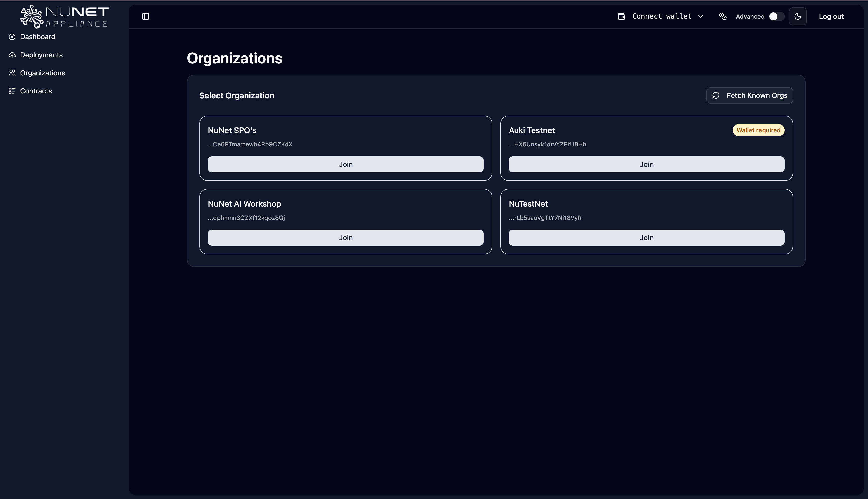Click the Connect wallet chevron arrow
868x499 pixels.
coord(701,16)
